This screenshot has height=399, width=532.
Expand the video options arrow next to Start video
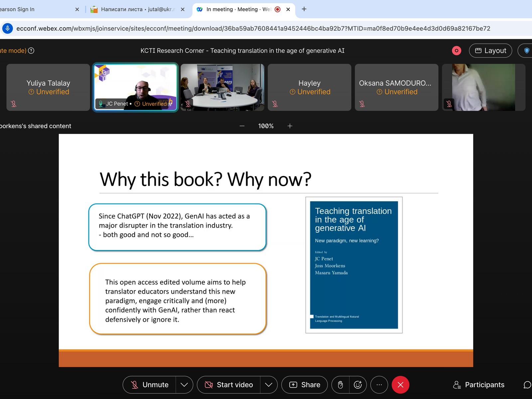(x=269, y=385)
